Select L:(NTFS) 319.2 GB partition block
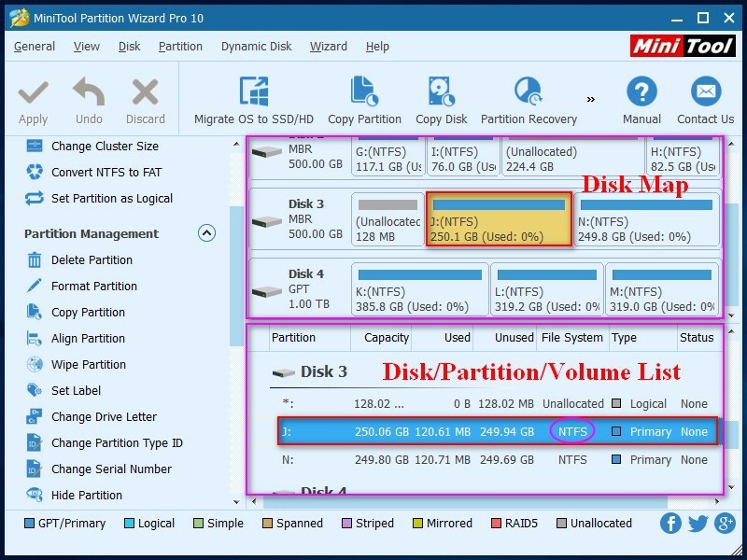Viewport: 747px width, 560px height. point(547,289)
